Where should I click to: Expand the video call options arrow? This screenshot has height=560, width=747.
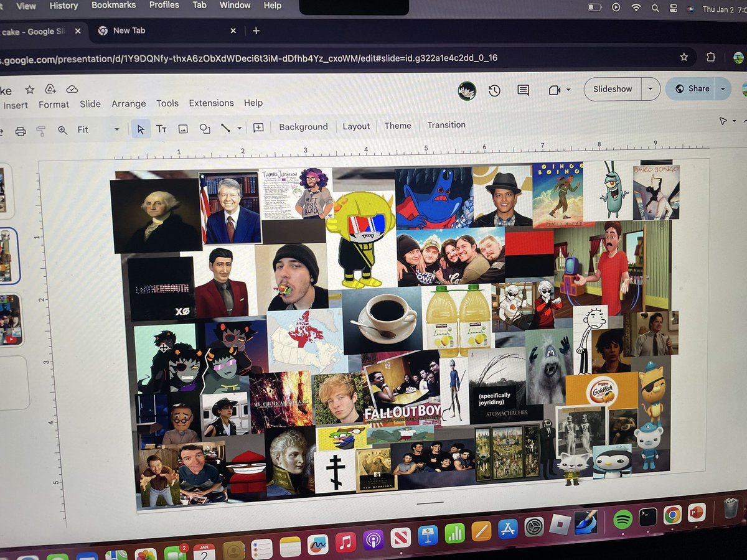tap(568, 90)
